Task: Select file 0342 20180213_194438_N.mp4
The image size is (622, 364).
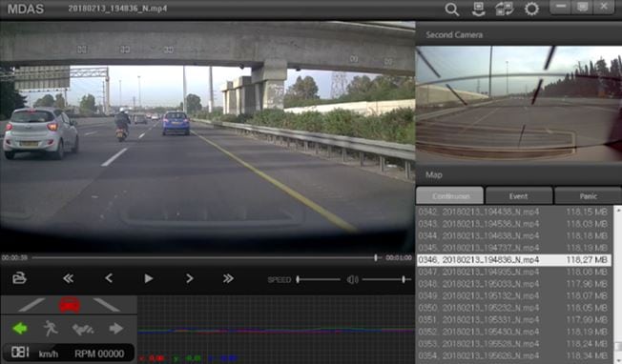Action: pos(513,212)
